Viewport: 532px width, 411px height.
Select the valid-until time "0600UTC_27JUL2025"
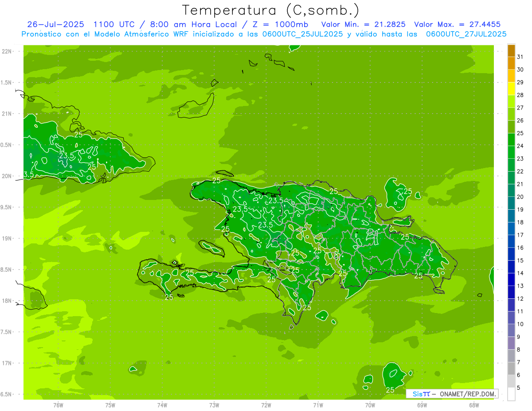coord(466,34)
